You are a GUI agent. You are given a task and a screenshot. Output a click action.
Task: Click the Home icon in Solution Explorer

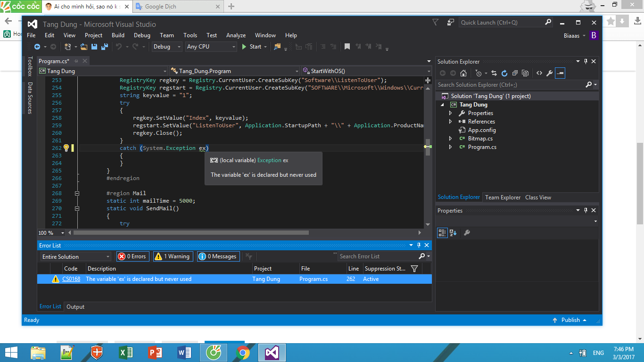[x=463, y=73]
